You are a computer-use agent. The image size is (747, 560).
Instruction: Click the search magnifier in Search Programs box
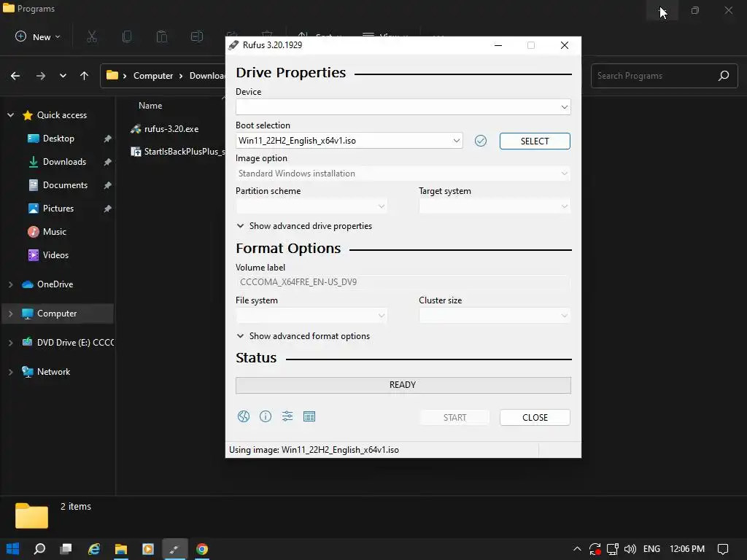point(724,76)
